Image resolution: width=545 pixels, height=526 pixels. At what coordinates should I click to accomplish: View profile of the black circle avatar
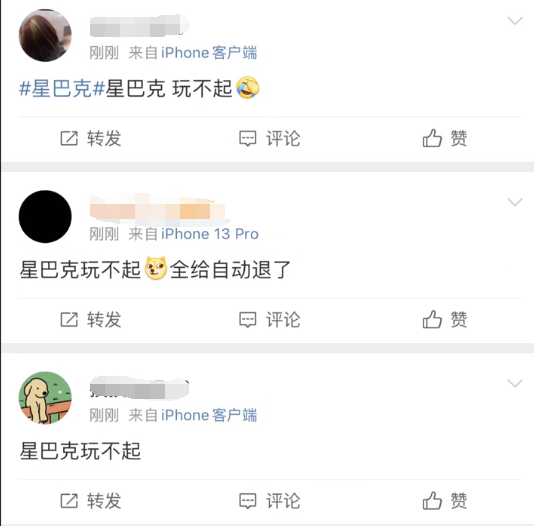(45, 217)
